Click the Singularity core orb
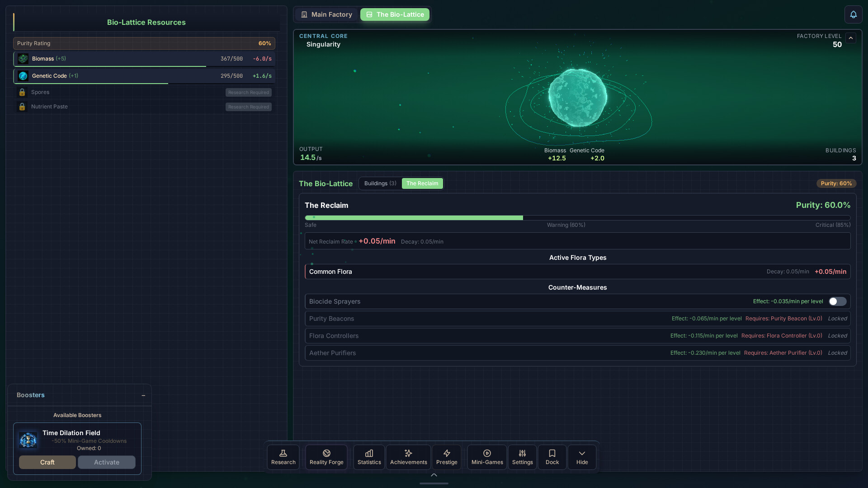 577,97
